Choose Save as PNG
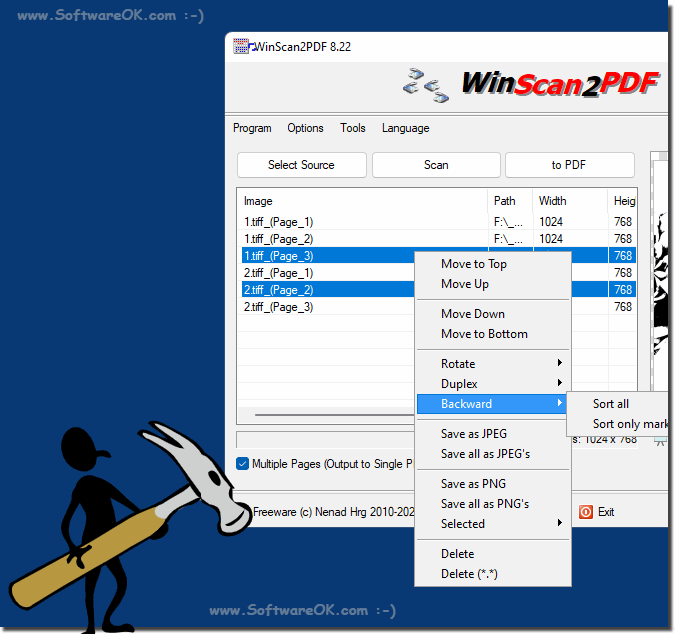This screenshot has height=634, width=675. pyautogui.click(x=493, y=484)
